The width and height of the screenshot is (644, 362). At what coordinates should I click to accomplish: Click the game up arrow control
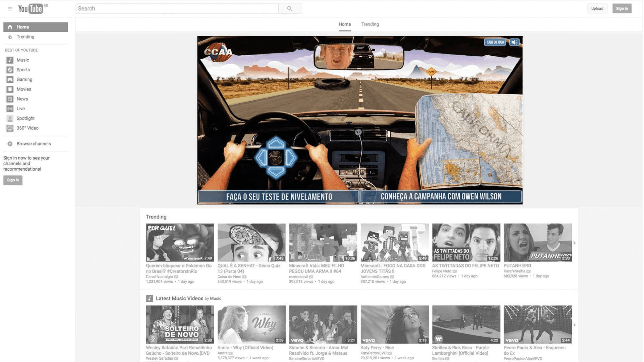[x=276, y=144]
